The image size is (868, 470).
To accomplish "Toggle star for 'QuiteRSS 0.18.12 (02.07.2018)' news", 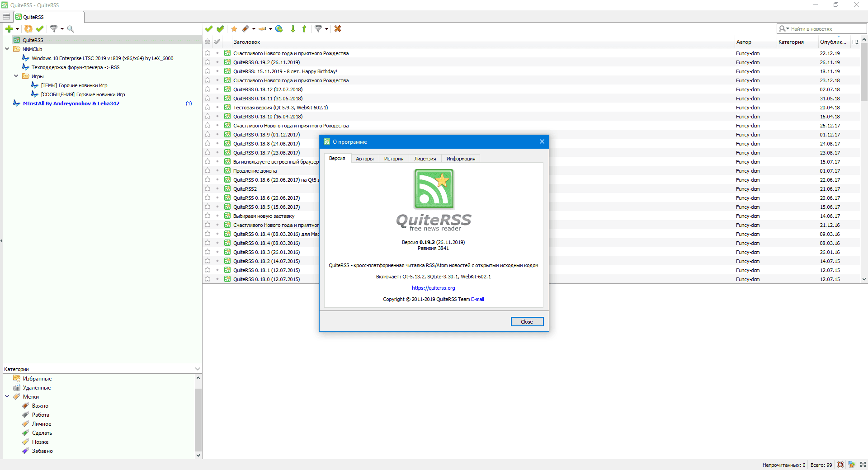I will click(x=208, y=89).
